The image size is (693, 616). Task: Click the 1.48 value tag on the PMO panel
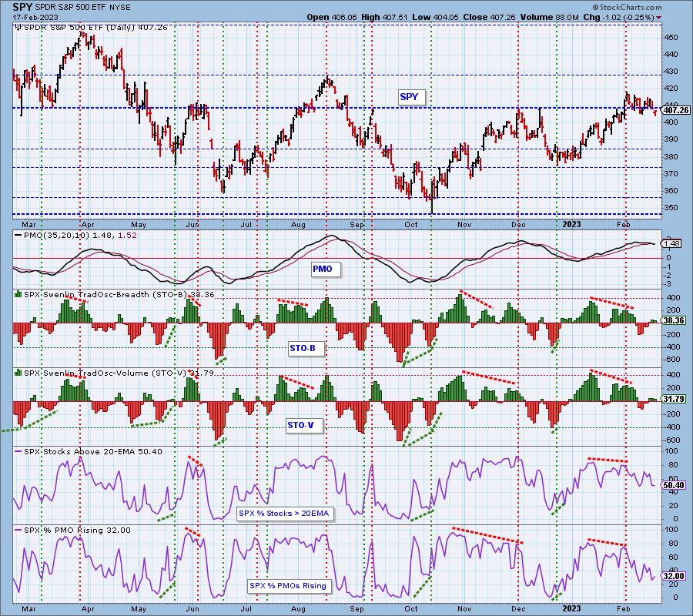click(671, 243)
